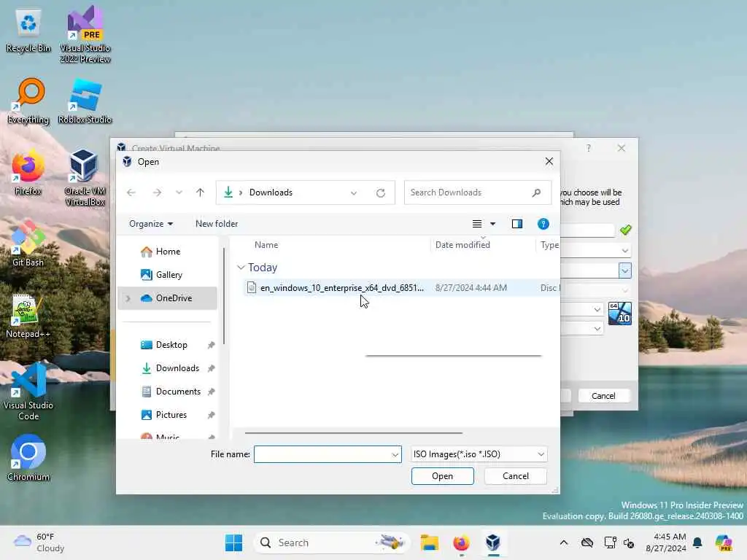Click the 8/27/2024 4:44 AM date cell

pyautogui.click(x=471, y=287)
